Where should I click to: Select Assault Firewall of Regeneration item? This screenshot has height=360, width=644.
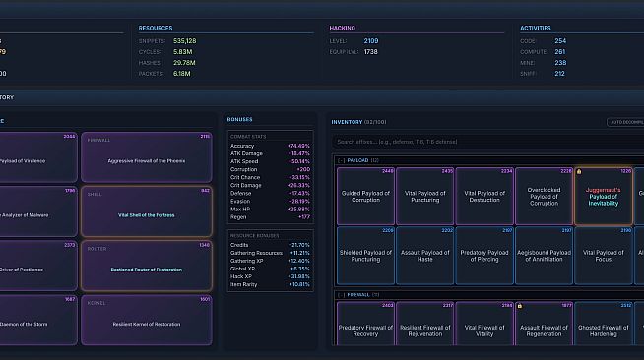tap(544, 324)
